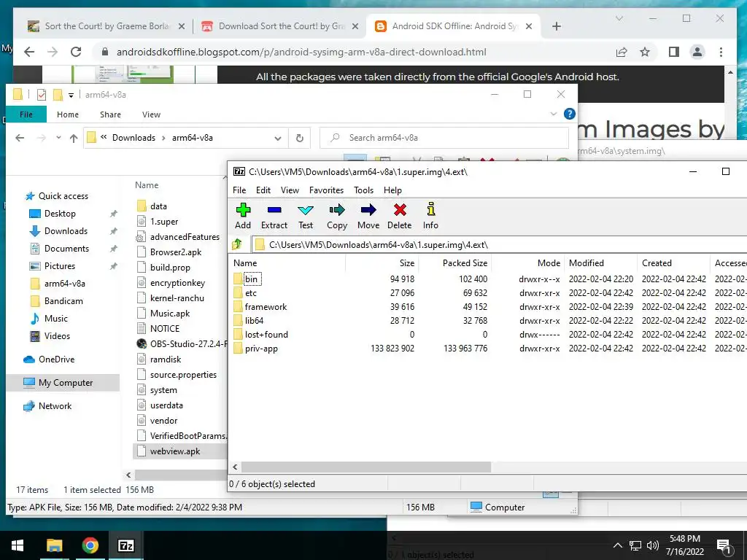747x560 pixels.
Task: Open File tab in Explorer ribbon
Action: 26,114
